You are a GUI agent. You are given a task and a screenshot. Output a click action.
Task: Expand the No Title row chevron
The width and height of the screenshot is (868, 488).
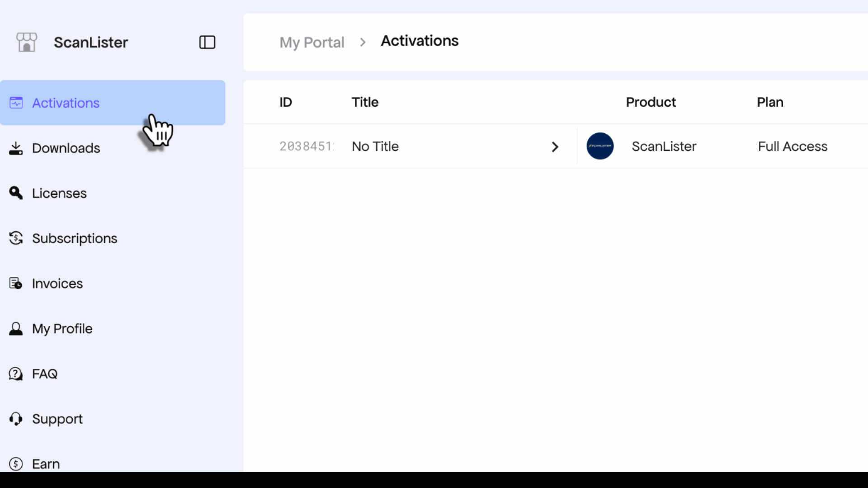coord(555,147)
